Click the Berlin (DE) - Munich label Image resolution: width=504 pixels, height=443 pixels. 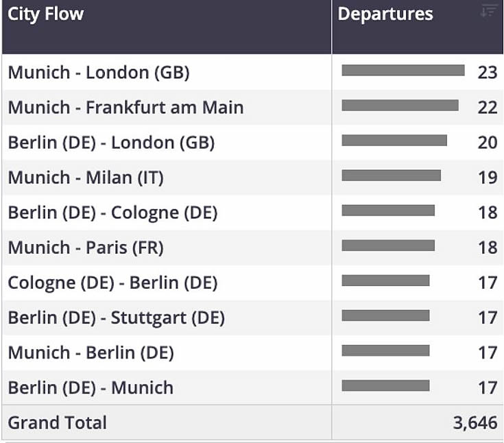(91, 387)
